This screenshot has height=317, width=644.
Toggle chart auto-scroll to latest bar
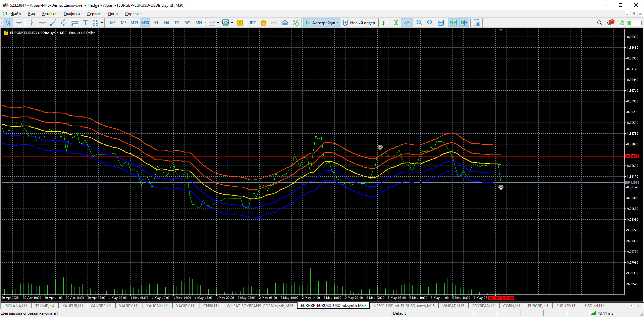[x=453, y=23]
